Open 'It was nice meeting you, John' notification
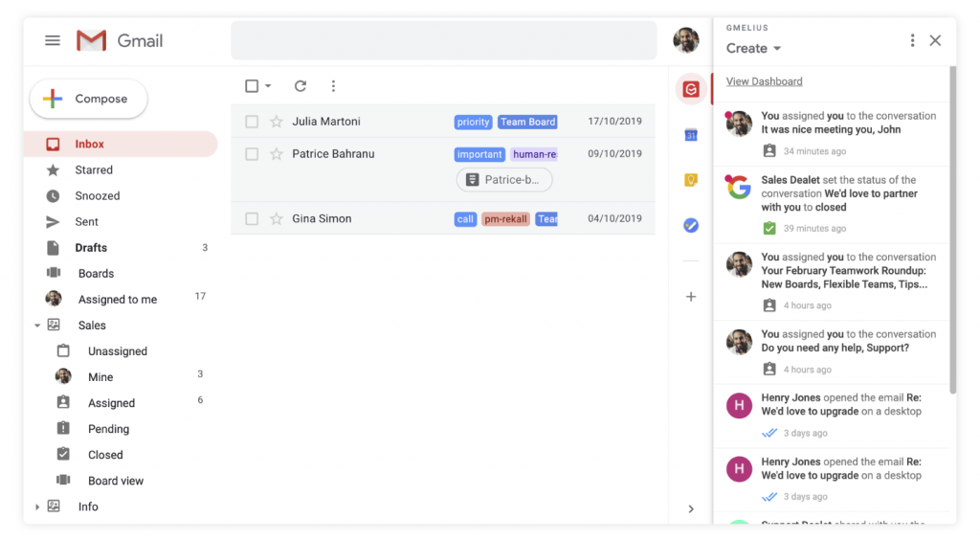This screenshot has width=980, height=541. (x=832, y=134)
